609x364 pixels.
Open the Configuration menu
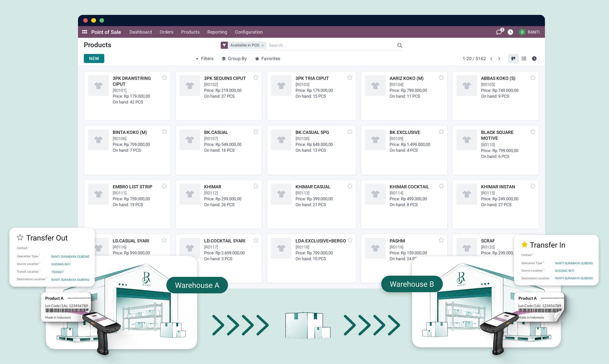click(249, 32)
